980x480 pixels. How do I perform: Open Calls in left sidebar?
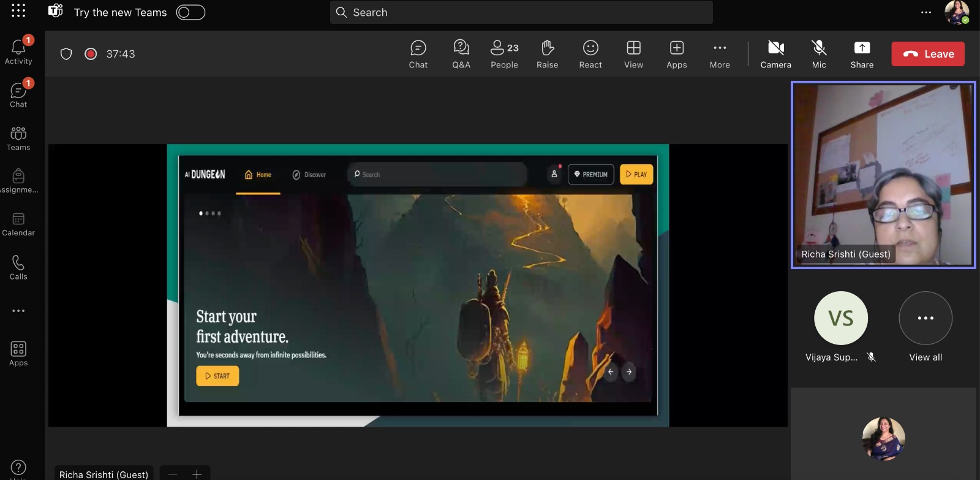point(18,267)
